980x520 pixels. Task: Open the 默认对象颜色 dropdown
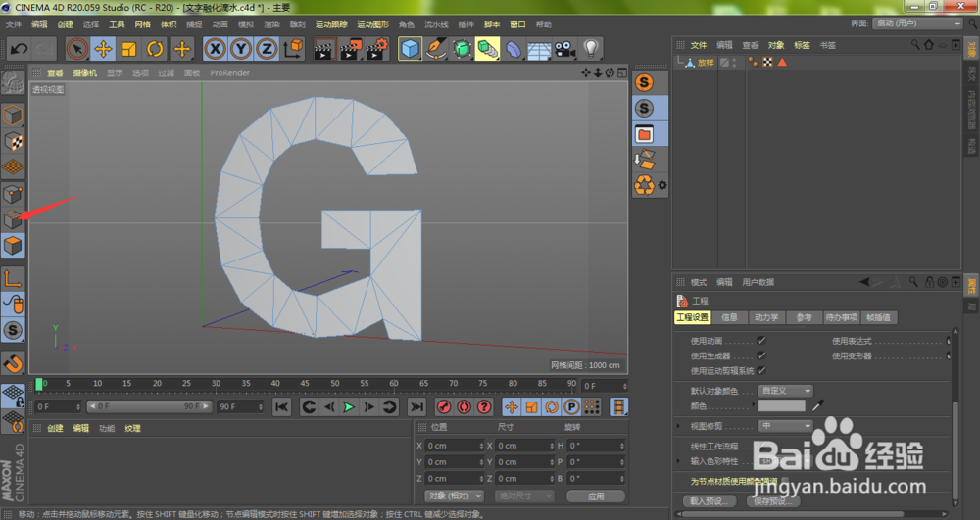786,390
